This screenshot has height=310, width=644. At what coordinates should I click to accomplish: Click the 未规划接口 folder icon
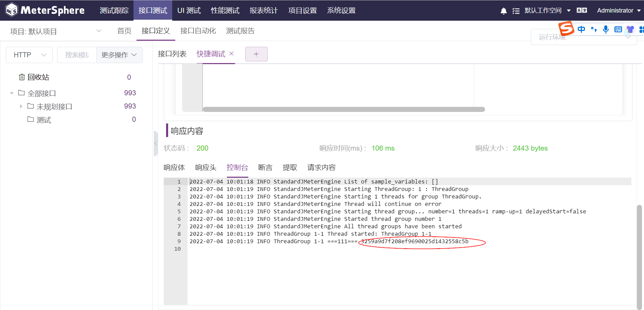[31, 106]
